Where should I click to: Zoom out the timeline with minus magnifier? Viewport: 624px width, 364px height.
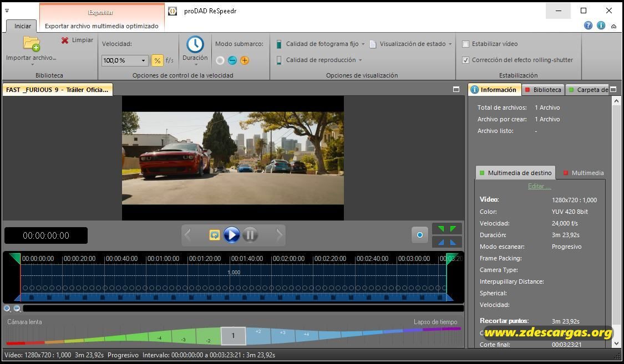pos(17,309)
